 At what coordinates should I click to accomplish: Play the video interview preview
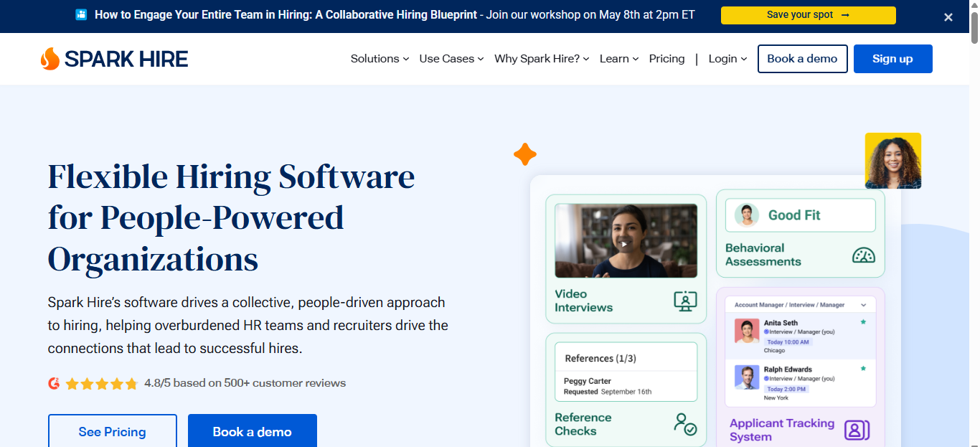(x=626, y=243)
